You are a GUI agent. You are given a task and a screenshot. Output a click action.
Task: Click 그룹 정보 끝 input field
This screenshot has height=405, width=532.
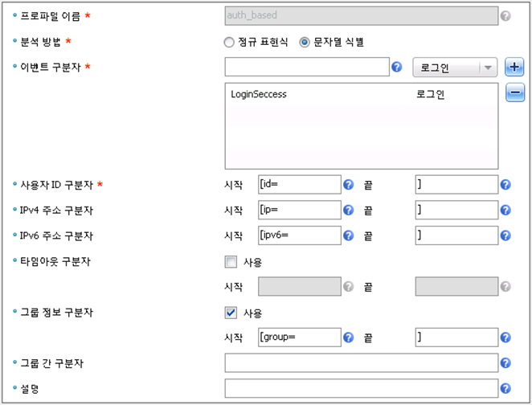click(x=456, y=337)
